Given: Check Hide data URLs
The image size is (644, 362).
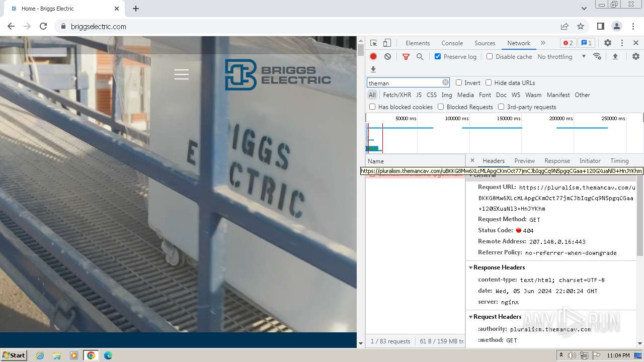Looking at the screenshot, I should [x=489, y=82].
